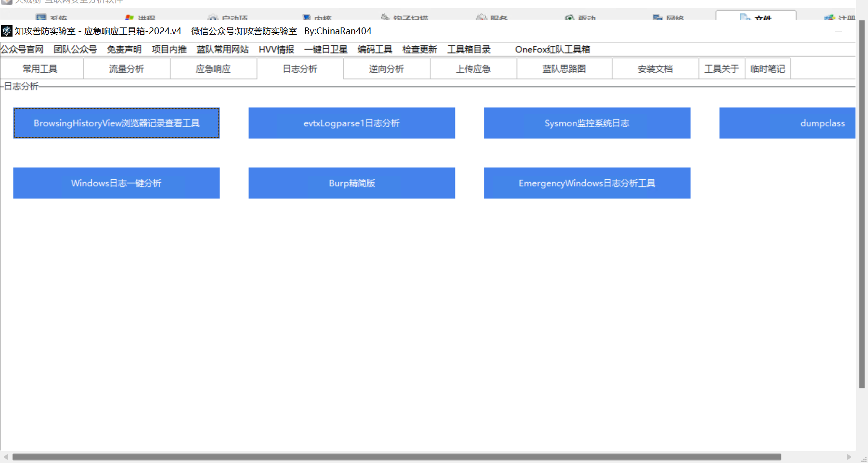This screenshot has width=868, height=463.
Task: Click the horizontal scrollbar thumb at bottom
Action: point(397,457)
